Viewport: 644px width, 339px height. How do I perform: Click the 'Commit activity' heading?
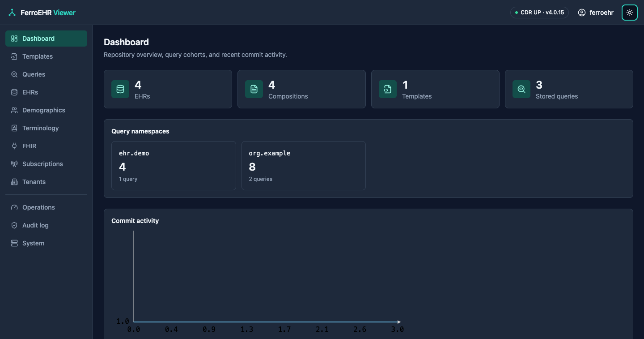(135, 221)
